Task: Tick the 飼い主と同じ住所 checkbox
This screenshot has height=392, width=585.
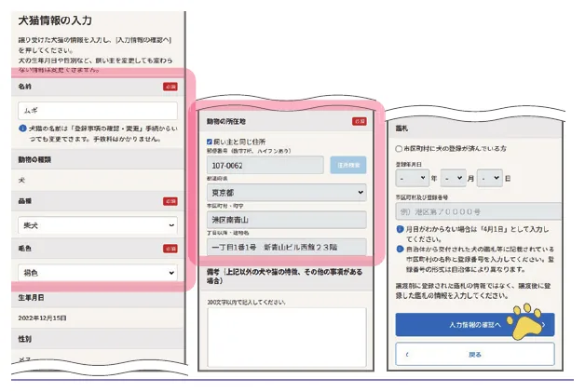Action: tap(210, 142)
